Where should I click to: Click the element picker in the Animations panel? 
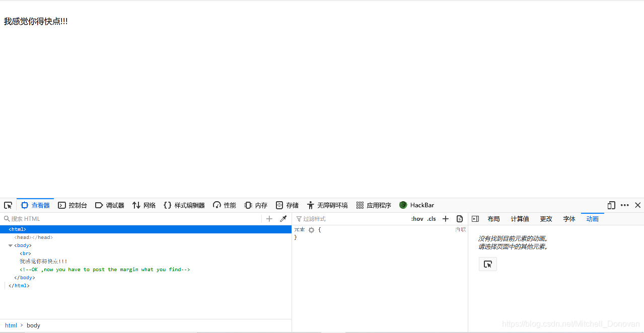pos(487,264)
